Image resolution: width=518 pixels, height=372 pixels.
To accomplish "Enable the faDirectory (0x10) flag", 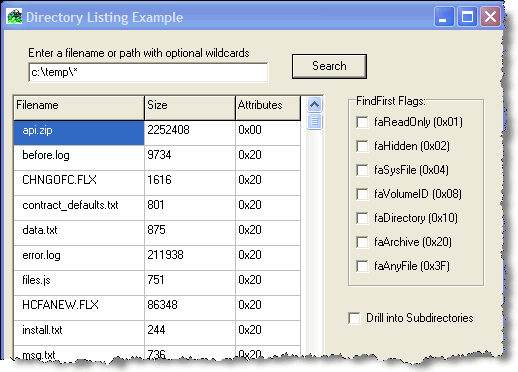I will point(362,218).
